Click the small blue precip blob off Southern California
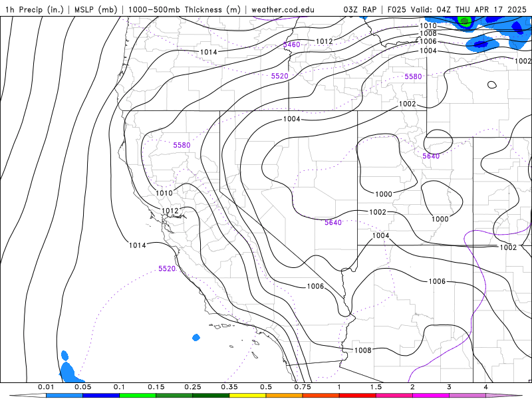 (x=196, y=338)
